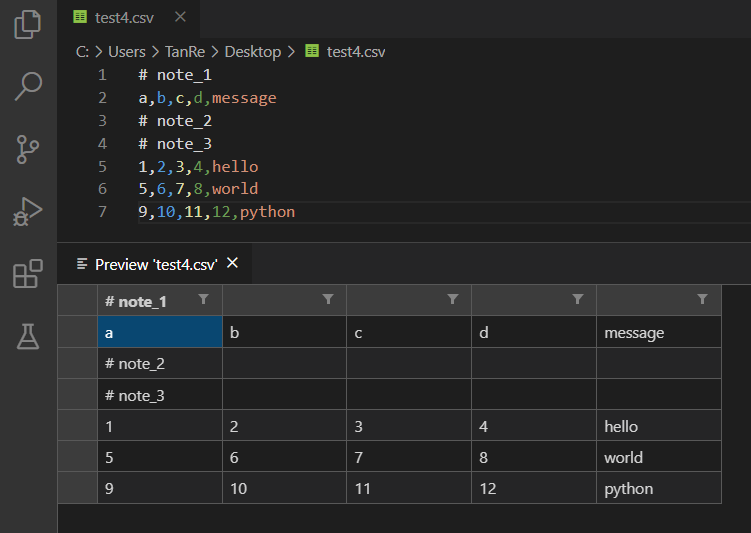751x533 pixels.
Task: Open the Search view in activity bar
Action: (x=28, y=87)
